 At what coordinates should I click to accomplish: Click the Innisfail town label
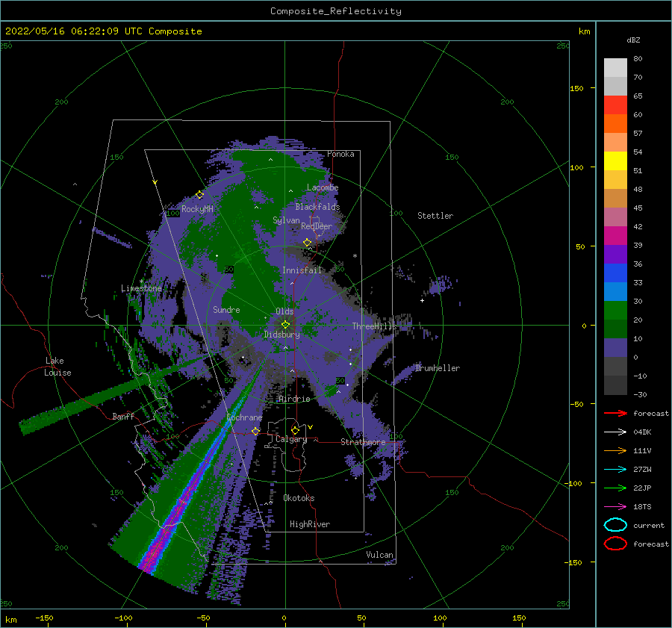302,270
